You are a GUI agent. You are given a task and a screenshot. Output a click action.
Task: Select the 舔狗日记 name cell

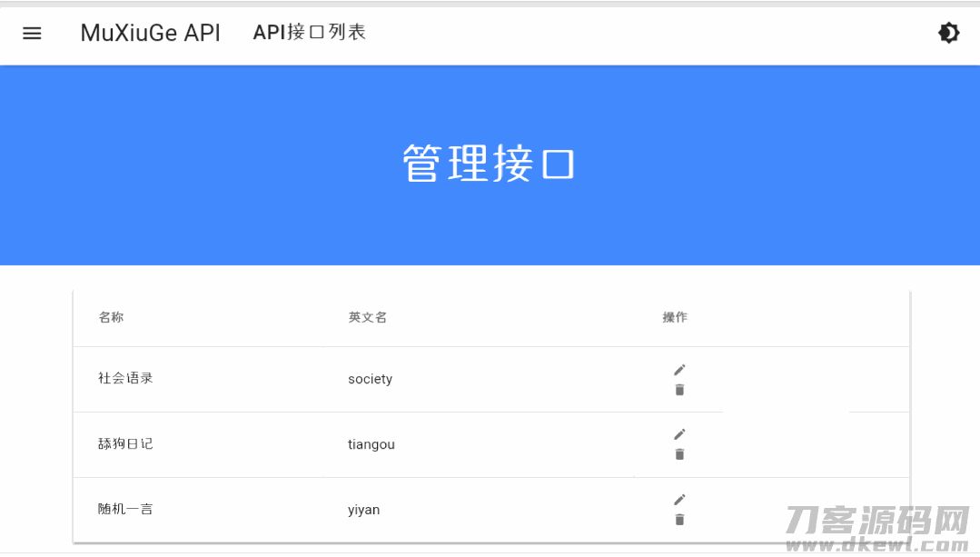[x=125, y=444]
